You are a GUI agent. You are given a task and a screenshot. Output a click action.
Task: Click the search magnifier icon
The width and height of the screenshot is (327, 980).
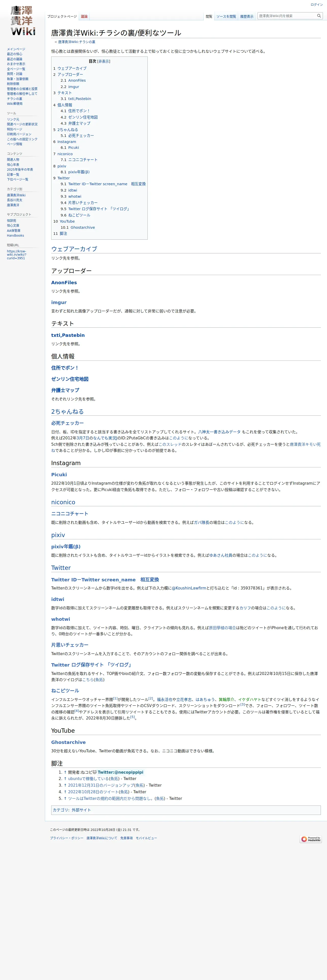click(x=319, y=16)
